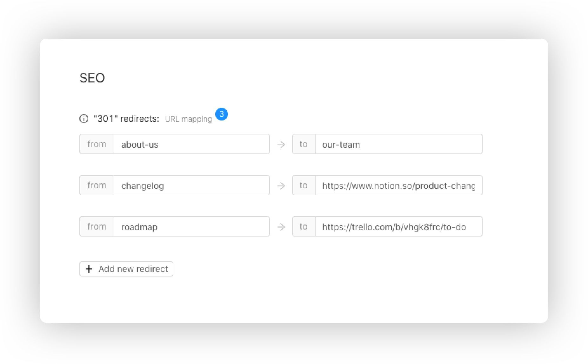Click the "to" label of trello row
This screenshot has width=588, height=364.
tap(304, 227)
